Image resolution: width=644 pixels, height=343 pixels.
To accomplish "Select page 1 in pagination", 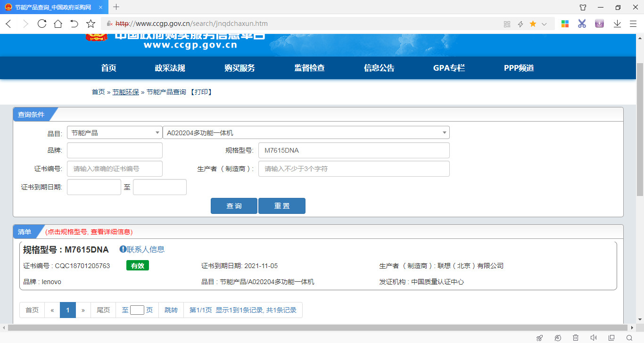I will pos(68,310).
